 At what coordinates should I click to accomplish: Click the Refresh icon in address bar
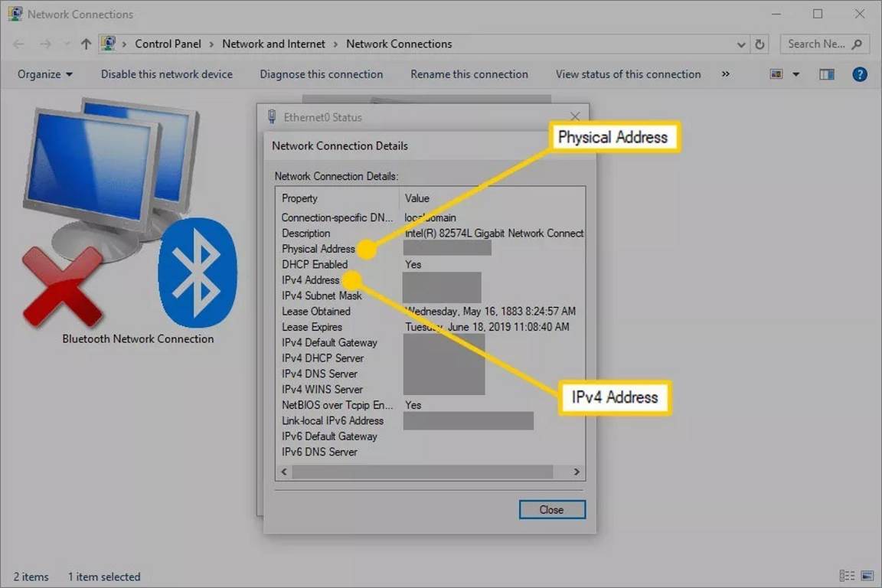pyautogui.click(x=759, y=44)
